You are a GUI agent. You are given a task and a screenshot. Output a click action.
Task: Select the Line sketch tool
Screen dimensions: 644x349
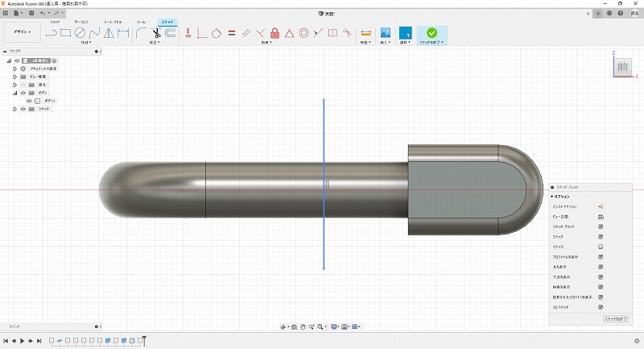52,33
